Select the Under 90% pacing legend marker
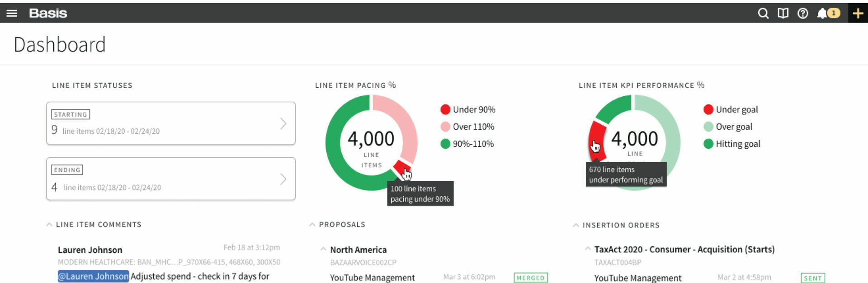 [x=445, y=109]
